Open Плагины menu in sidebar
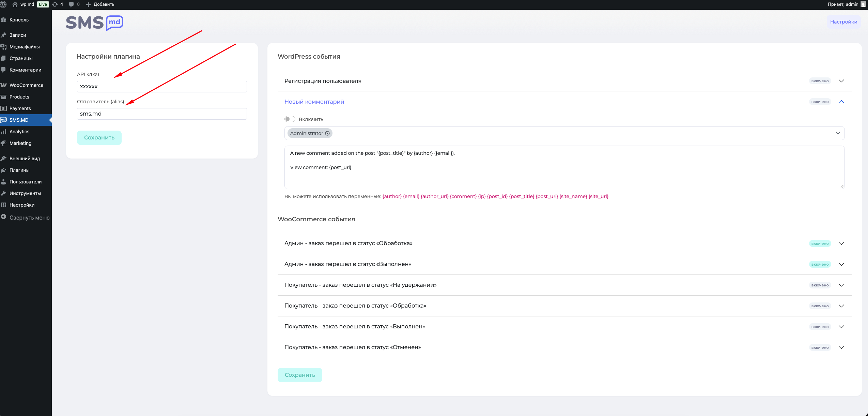The image size is (868, 416). coord(19,170)
